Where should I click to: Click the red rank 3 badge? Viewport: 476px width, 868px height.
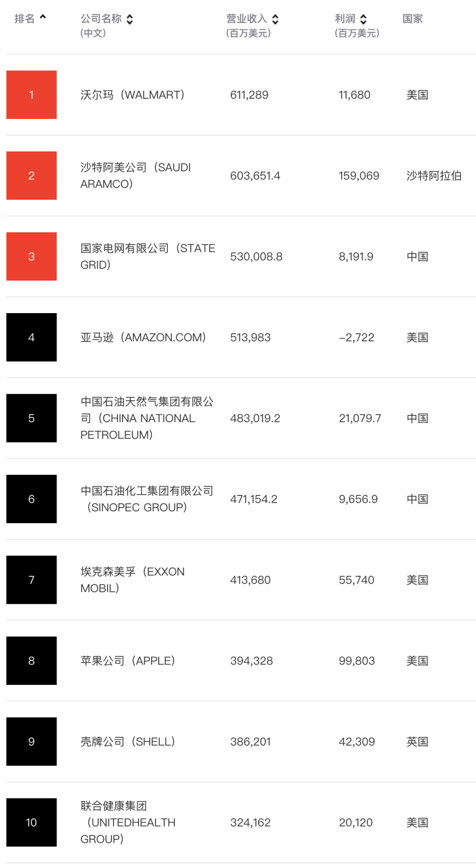(x=31, y=256)
